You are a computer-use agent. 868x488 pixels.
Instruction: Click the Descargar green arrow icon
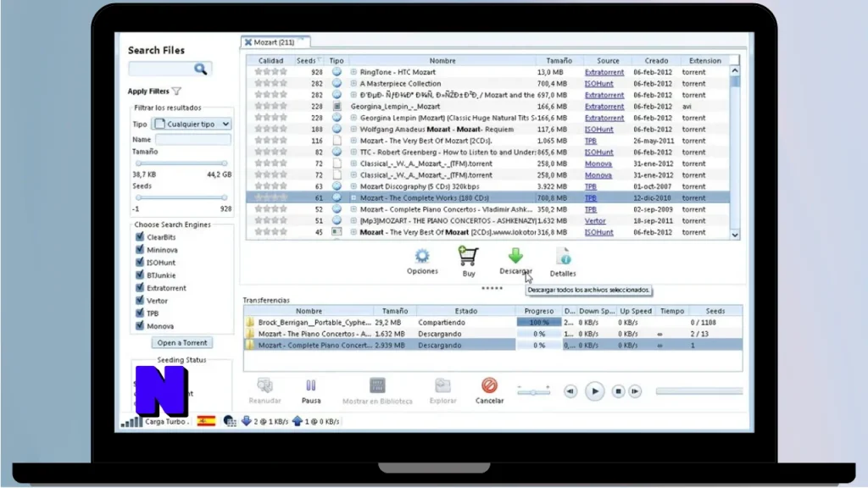point(515,256)
